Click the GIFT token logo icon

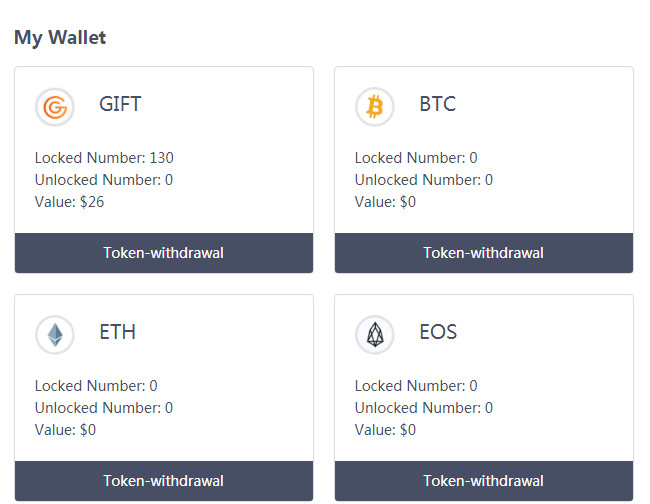55,106
